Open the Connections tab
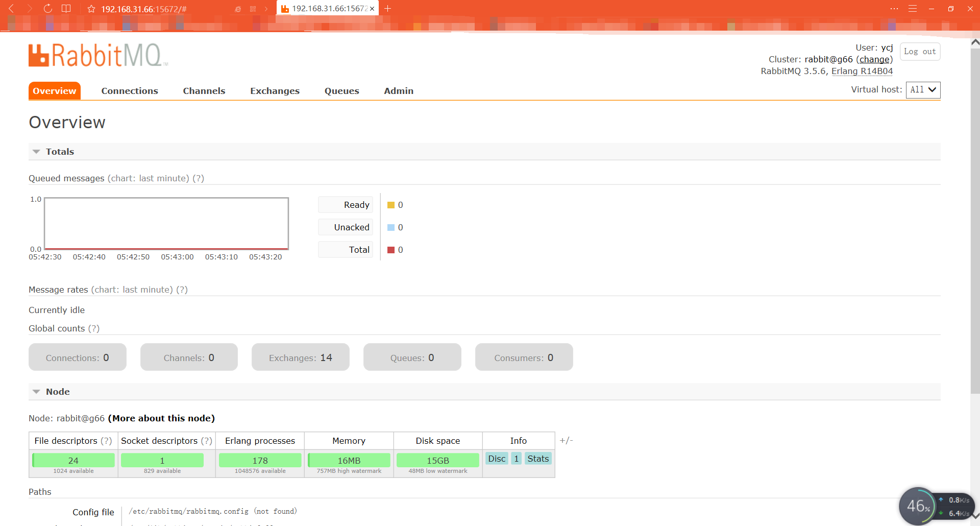Screen dimensions: 980x526 (130, 91)
